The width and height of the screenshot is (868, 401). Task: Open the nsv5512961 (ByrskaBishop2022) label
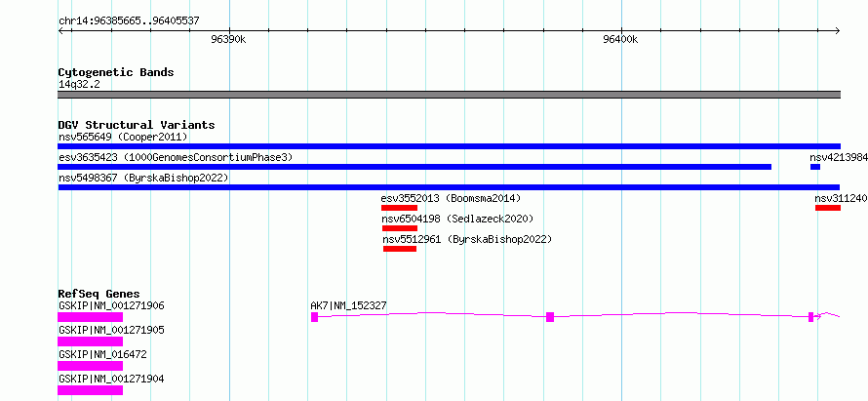pos(468,239)
